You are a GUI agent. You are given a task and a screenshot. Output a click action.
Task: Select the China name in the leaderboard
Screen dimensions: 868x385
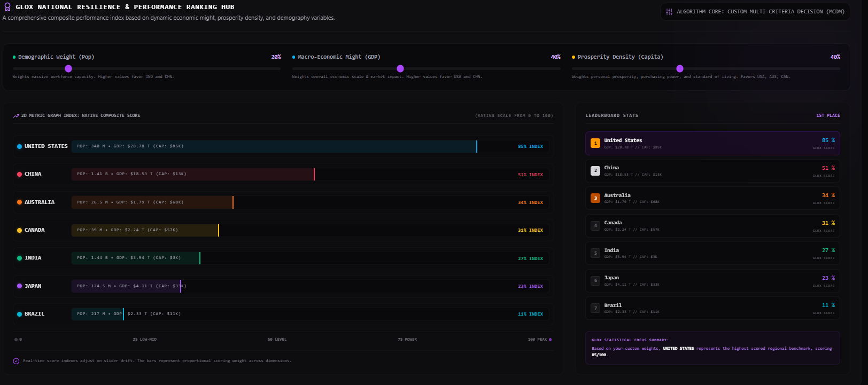coord(611,168)
